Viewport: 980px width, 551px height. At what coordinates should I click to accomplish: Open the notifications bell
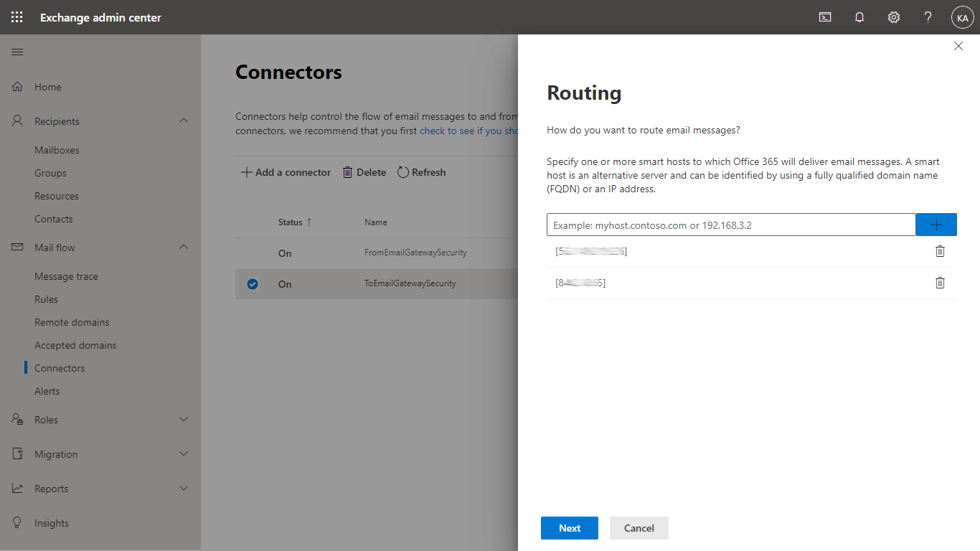[859, 17]
